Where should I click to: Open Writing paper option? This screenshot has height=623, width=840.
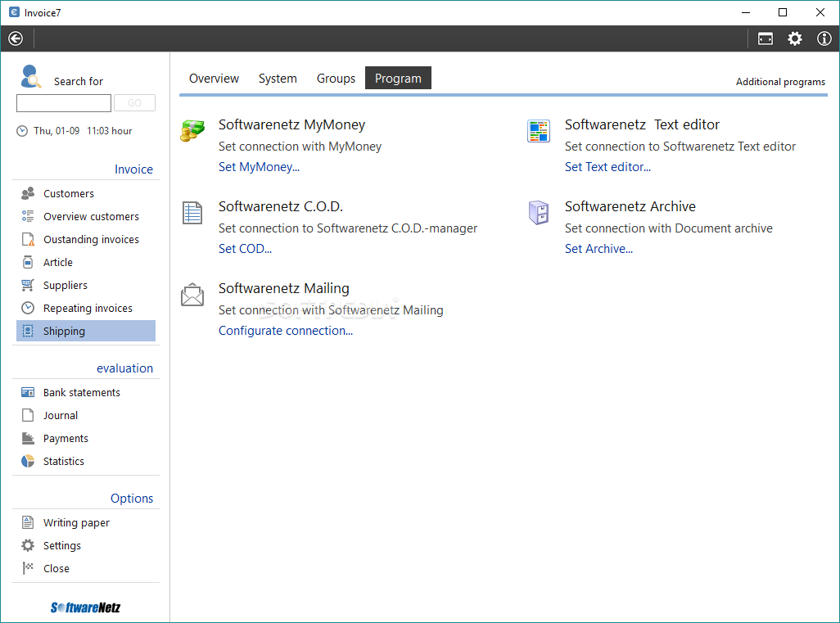(86, 522)
